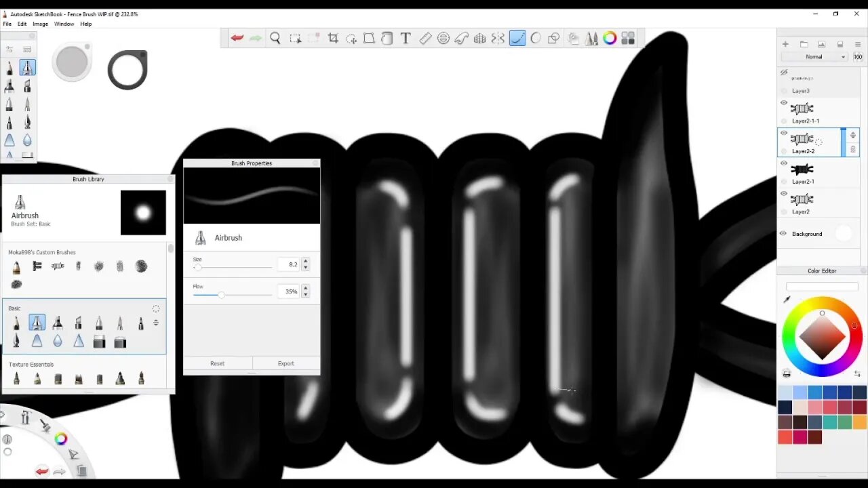
Task: Click the brush Size slider
Action: [x=233, y=267]
